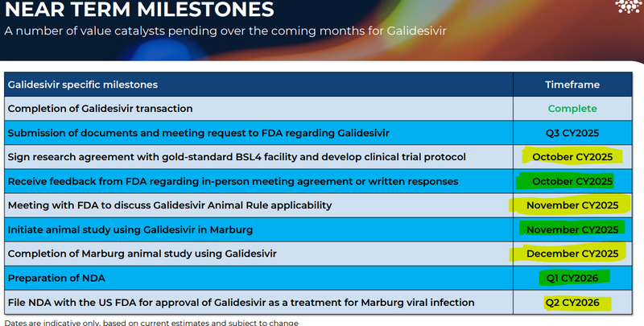Click the Timeframe column header
This screenshot has height=326, width=644.
tap(572, 84)
